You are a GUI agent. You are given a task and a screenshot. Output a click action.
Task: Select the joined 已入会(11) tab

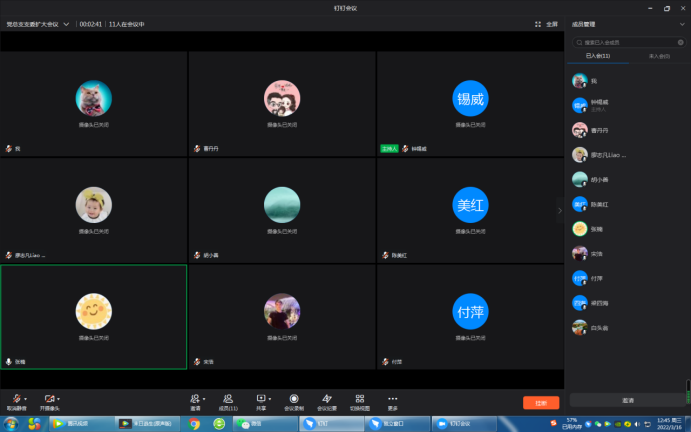tap(597, 57)
